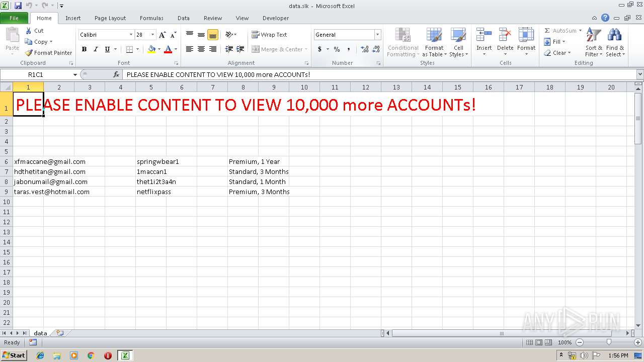Open Merge & Center dropdown arrow
This screenshot has height=362, width=644.
coord(306,49)
